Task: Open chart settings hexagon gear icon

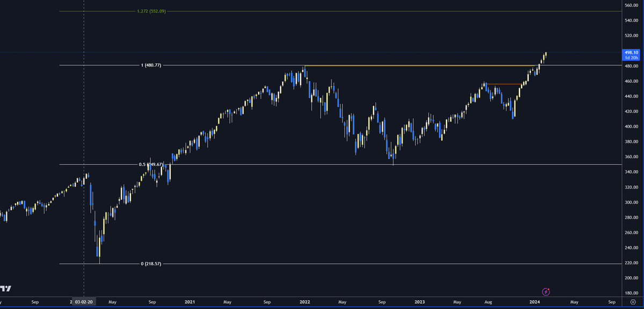Action: [633, 302]
